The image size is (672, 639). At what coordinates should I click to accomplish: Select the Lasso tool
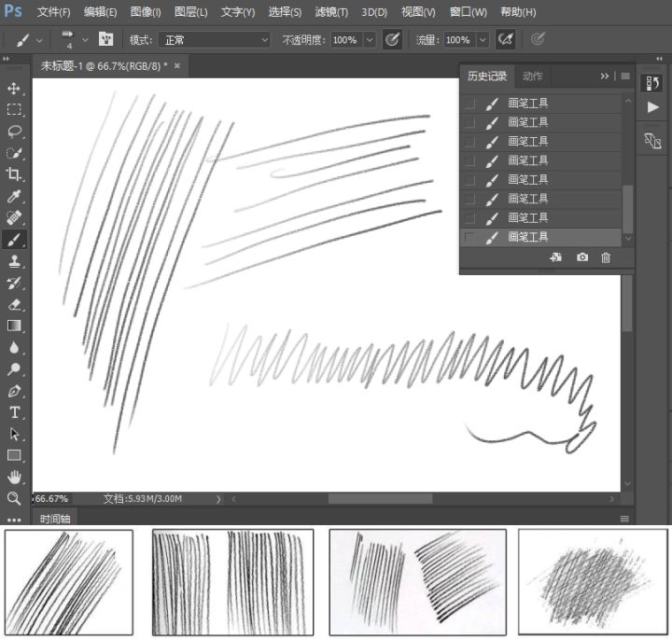(14, 132)
